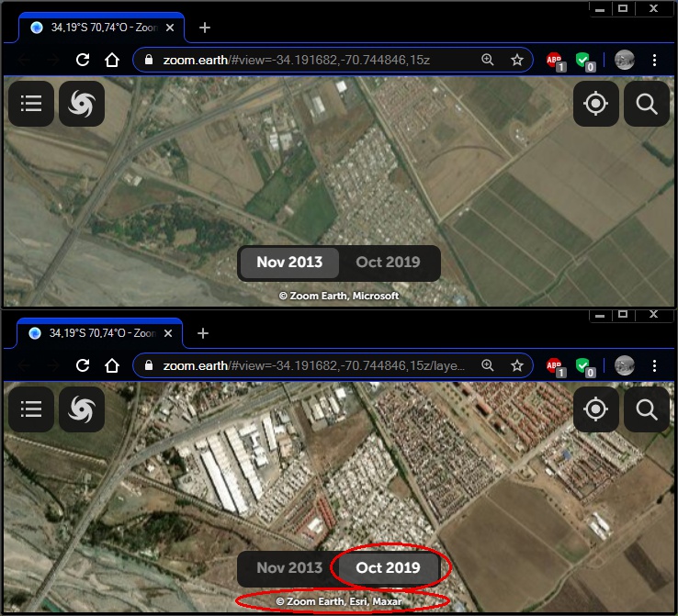The width and height of the screenshot is (678, 616).
Task: Reload the page in the top window
Action: 83,60
